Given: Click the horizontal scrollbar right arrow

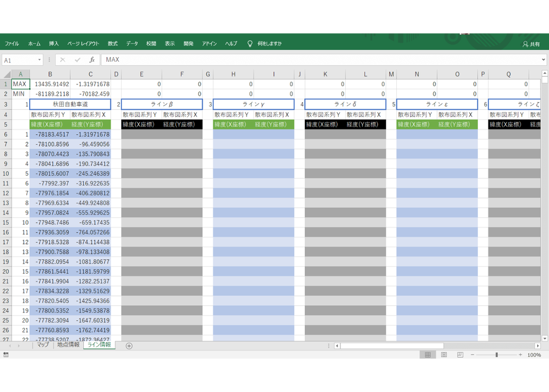Looking at the screenshot, I should point(538,346).
